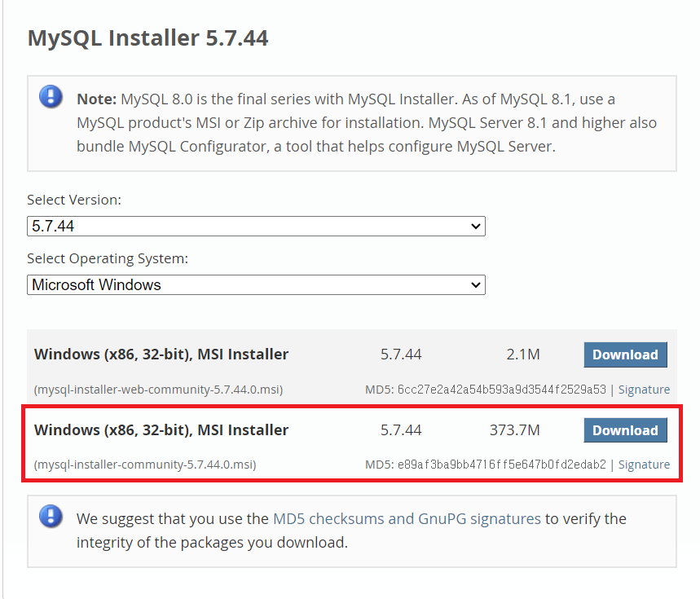
Task: Click the bold Note: label
Action: click(96, 99)
